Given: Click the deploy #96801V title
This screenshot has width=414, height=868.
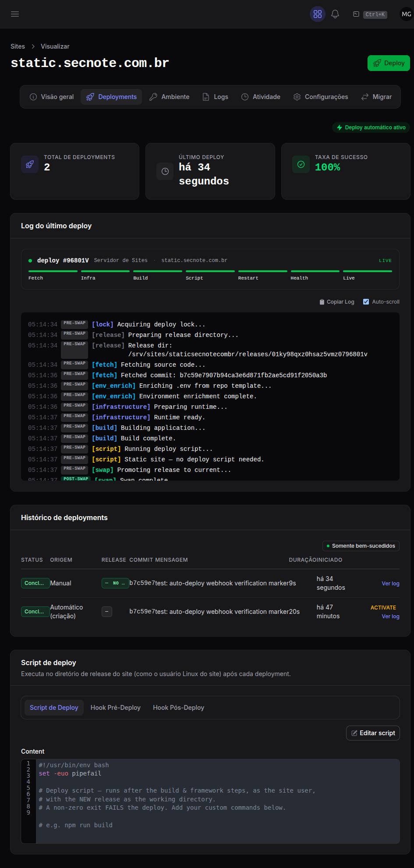Looking at the screenshot, I should pyautogui.click(x=63, y=260).
